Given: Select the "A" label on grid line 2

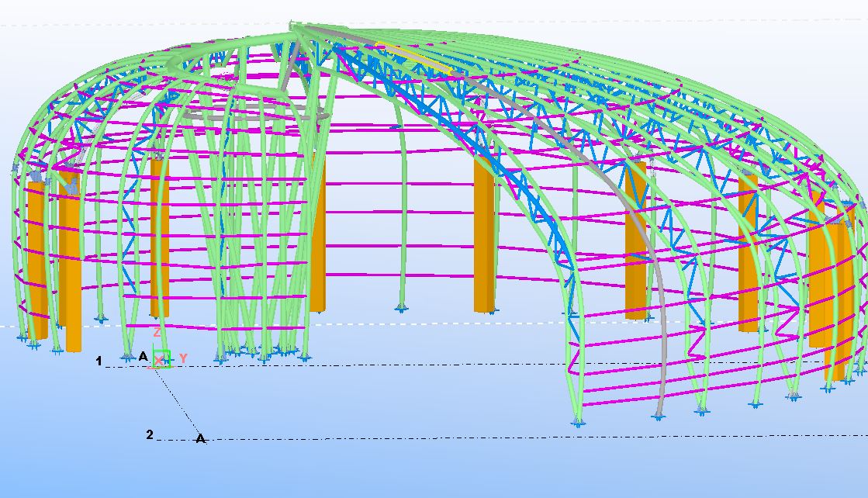Looking at the screenshot, I should coord(200,439).
